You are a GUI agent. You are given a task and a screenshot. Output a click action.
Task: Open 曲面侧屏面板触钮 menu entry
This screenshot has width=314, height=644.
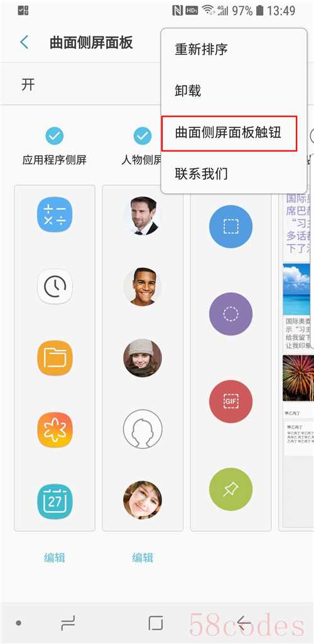click(229, 133)
